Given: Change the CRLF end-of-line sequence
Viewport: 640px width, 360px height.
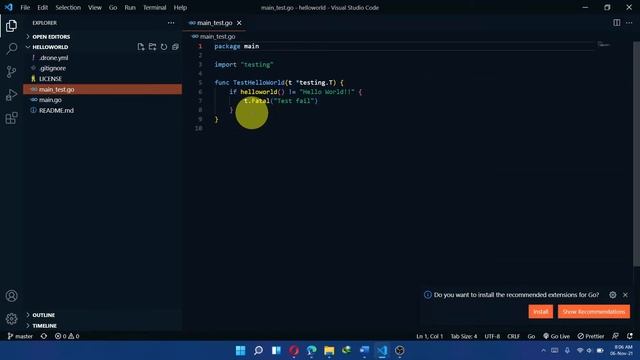Looking at the screenshot, I should [513, 336].
